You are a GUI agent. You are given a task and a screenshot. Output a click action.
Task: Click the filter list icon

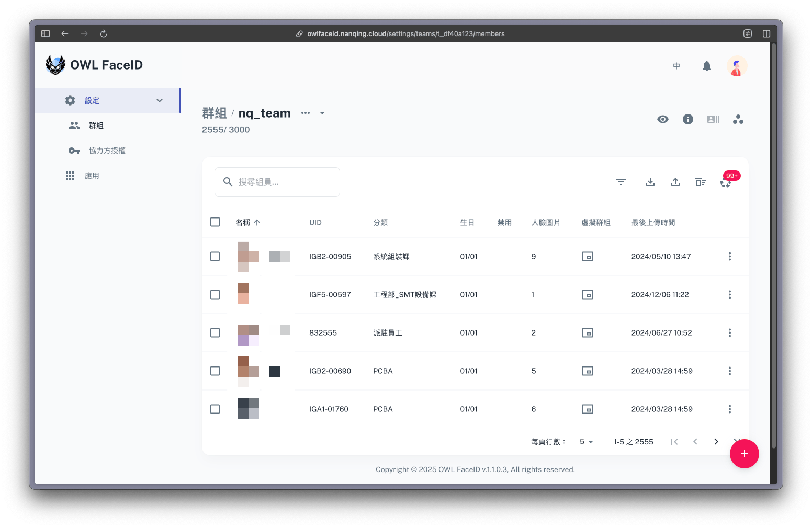click(621, 182)
